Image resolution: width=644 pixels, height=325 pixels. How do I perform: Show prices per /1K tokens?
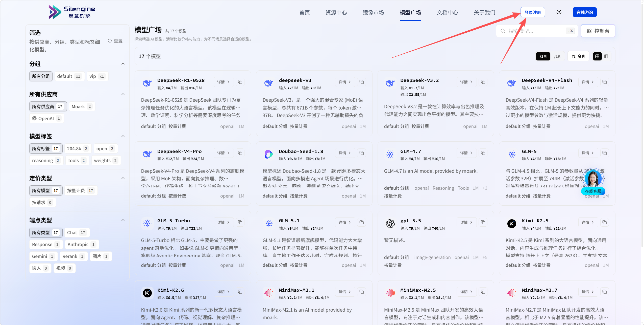tap(557, 56)
